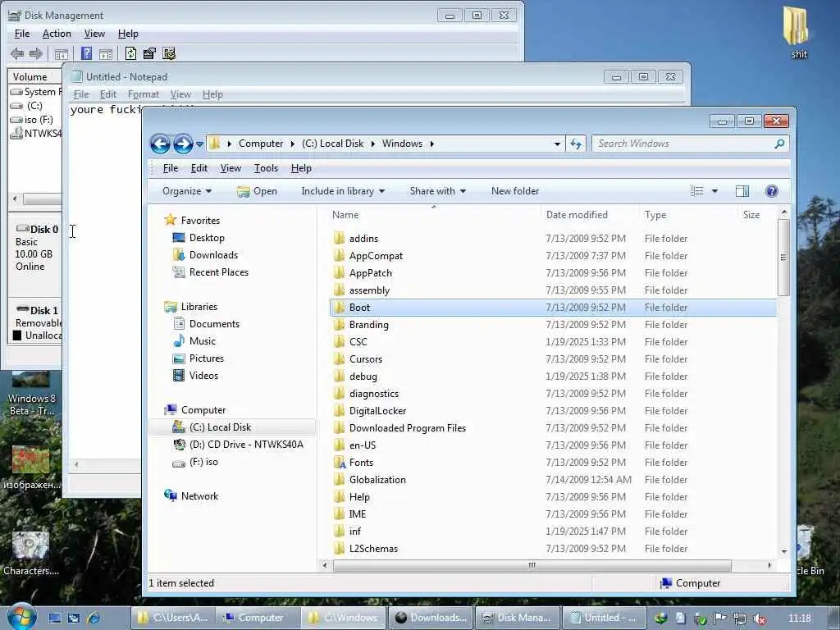Switch to the Downloads taskbar button
Viewport: 840px width, 630px height.
[x=431, y=618]
